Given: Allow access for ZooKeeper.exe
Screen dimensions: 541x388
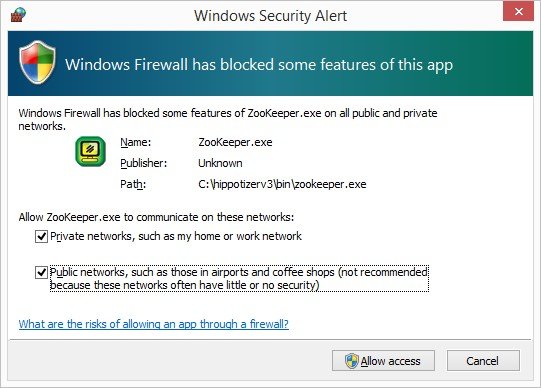Looking at the screenshot, I should [383, 361].
